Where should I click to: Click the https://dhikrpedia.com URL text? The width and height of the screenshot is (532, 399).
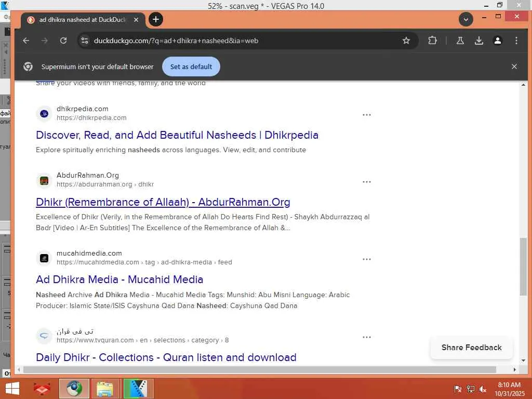(91, 118)
